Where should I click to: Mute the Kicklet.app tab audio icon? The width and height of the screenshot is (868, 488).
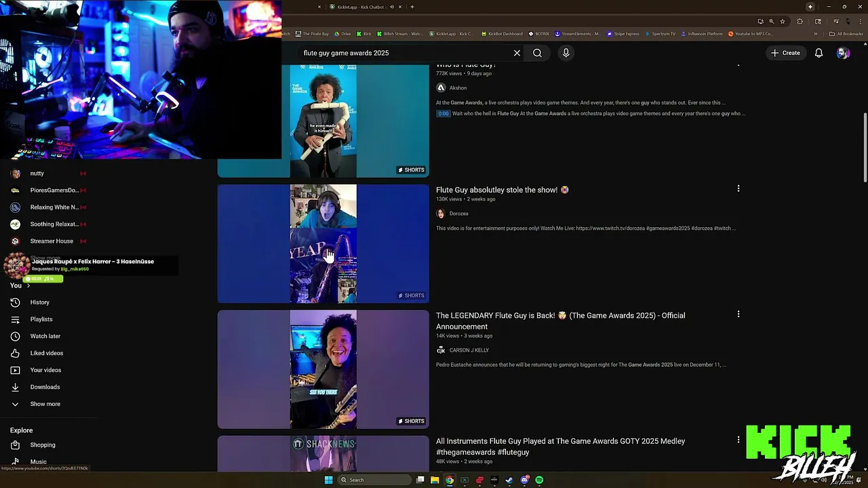(x=391, y=7)
